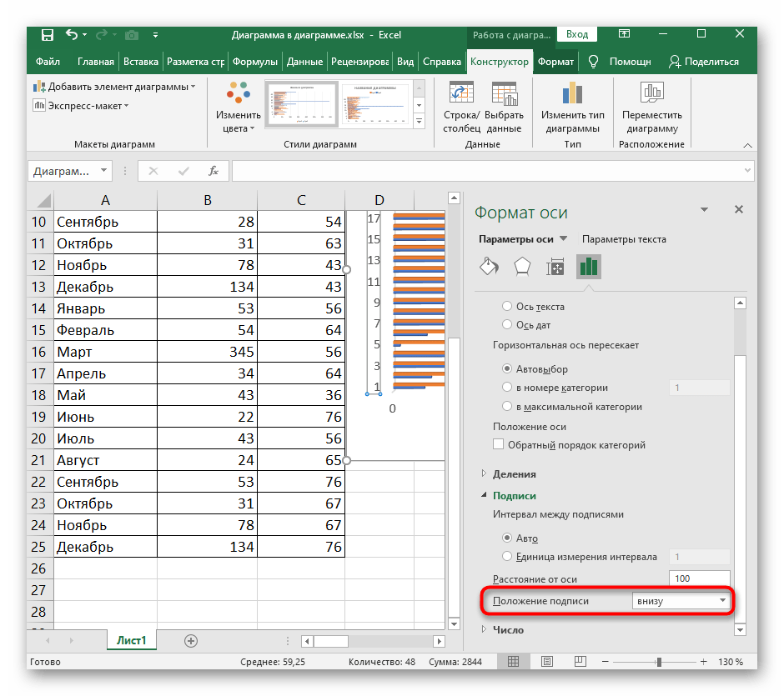
Task: Click the Undo arrow icon
Action: (72, 35)
